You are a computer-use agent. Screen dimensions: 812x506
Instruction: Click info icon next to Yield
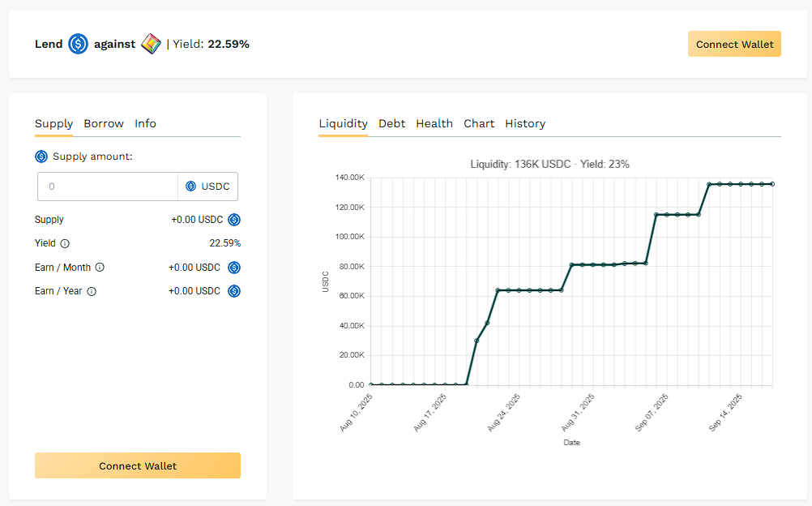(65, 243)
